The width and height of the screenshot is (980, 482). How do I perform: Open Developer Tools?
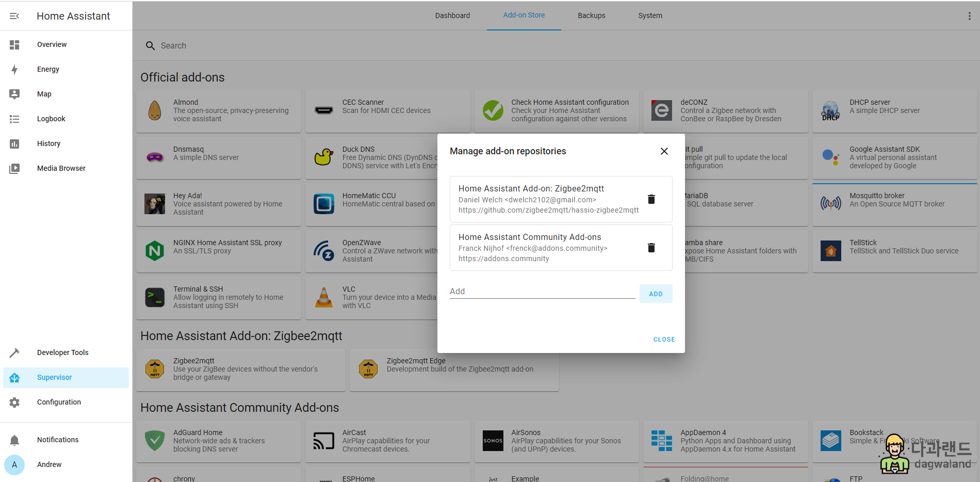pyautogui.click(x=66, y=352)
